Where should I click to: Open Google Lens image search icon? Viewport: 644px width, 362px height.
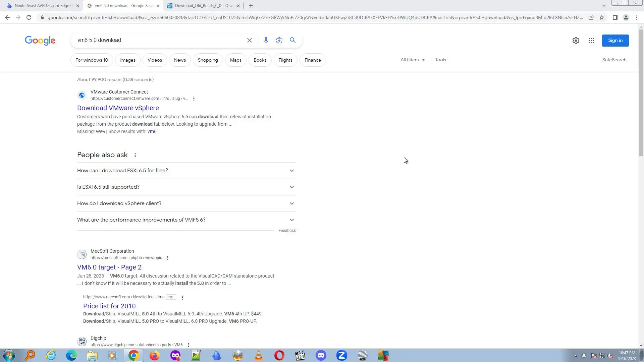point(279,40)
